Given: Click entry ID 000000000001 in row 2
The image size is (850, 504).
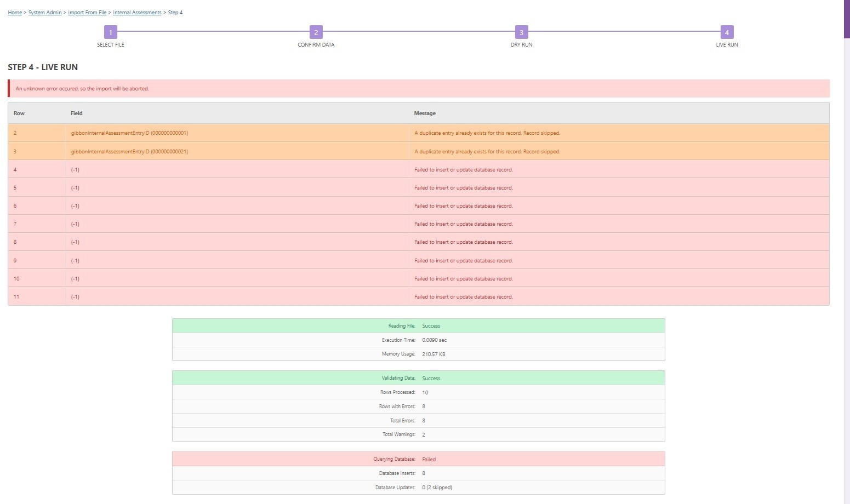Looking at the screenshot, I should [x=129, y=133].
